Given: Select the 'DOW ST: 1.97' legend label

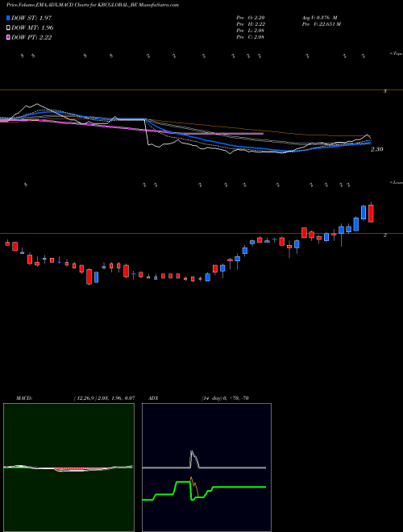Looking at the screenshot, I should pos(31,18).
